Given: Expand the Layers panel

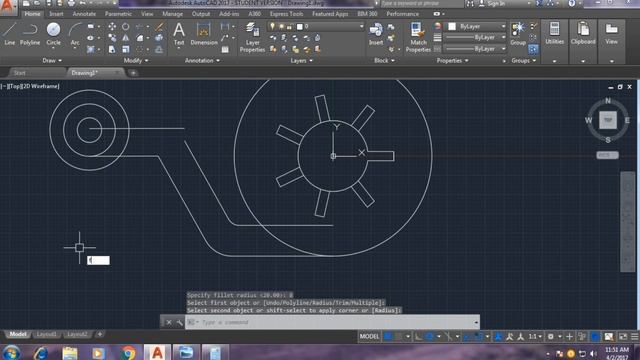Looking at the screenshot, I should click(x=302, y=60).
